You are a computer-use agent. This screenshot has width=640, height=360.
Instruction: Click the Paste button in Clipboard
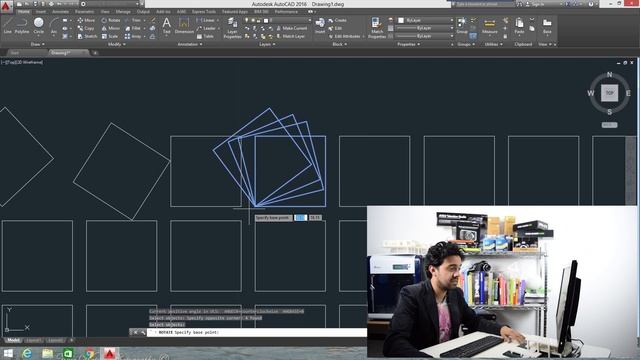point(519,25)
